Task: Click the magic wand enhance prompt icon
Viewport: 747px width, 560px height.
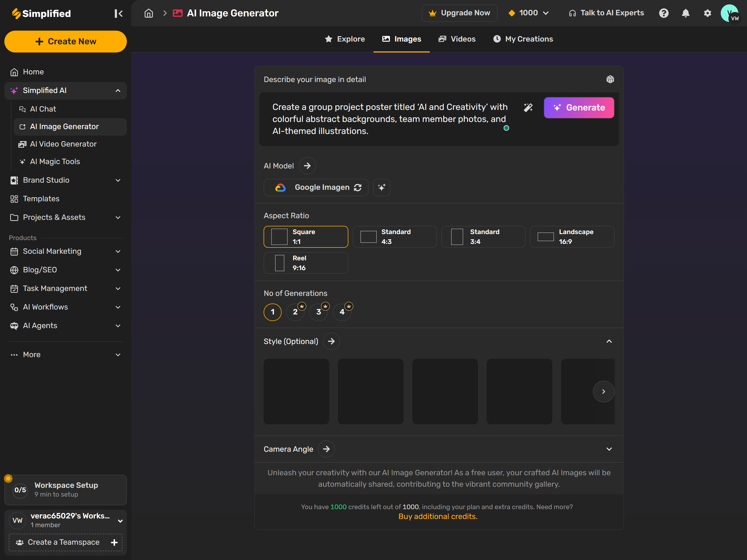Action: (x=528, y=107)
